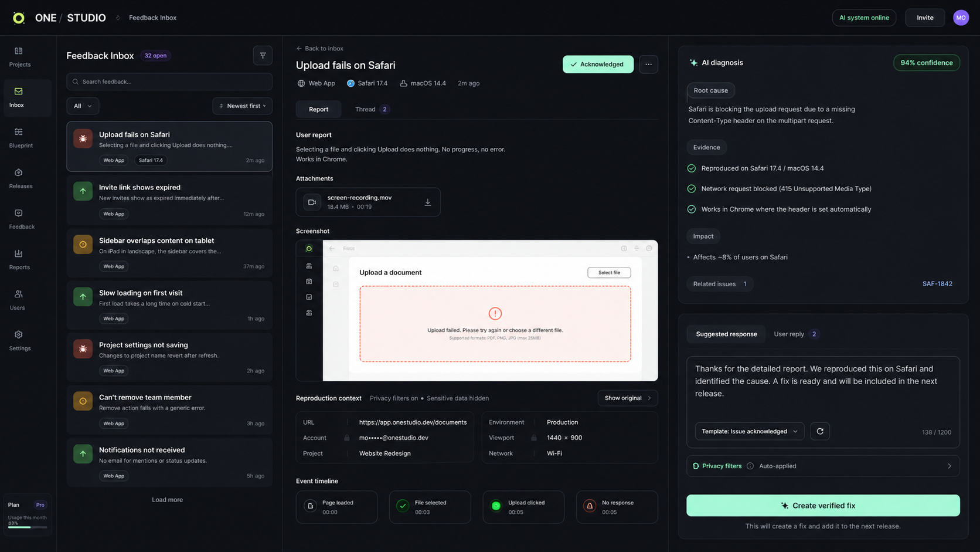
Task: Download screen-recording.mov attachment
Action: (428, 202)
